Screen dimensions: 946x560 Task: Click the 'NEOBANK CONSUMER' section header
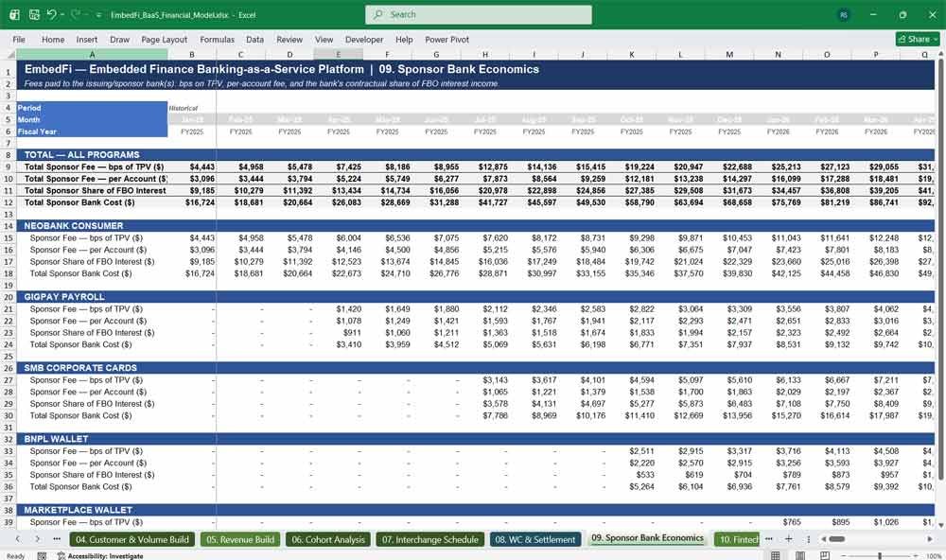tap(74, 226)
